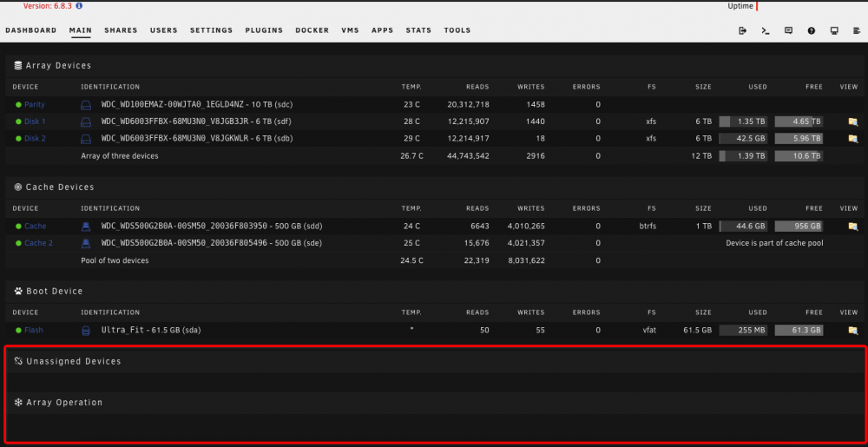The width and height of the screenshot is (868, 447).
Task: Open the Users tab
Action: 164,30
